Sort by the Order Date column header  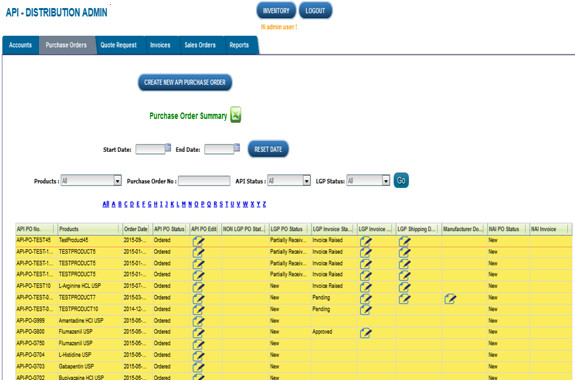pyautogui.click(x=137, y=229)
